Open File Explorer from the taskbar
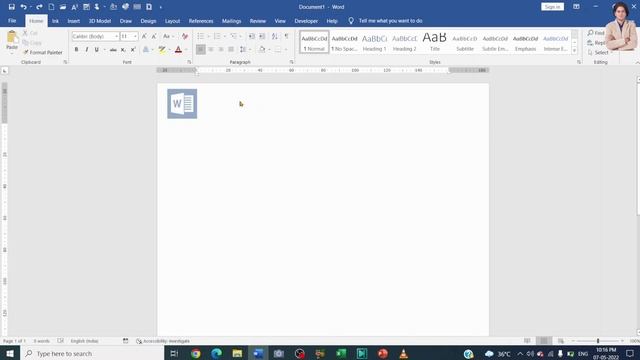Image resolution: width=640 pixels, height=360 pixels. tap(237, 353)
